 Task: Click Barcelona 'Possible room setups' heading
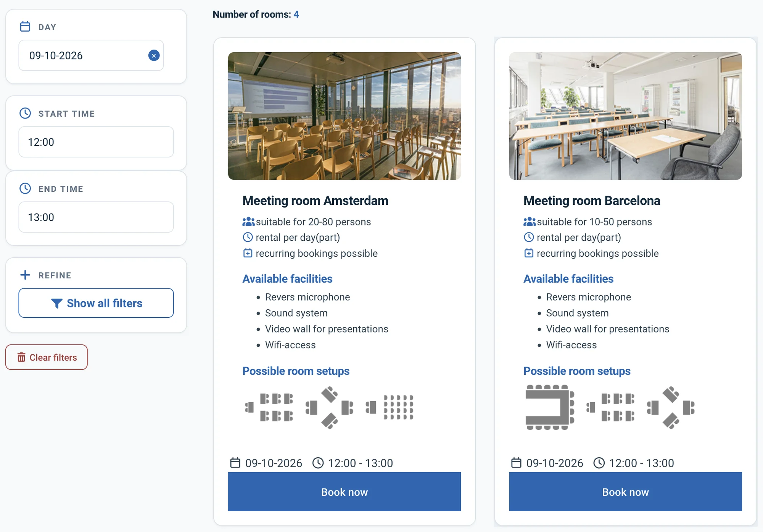pos(577,371)
